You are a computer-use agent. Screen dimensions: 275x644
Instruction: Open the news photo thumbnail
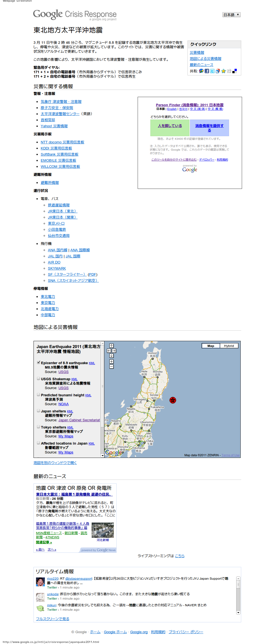click(103, 530)
